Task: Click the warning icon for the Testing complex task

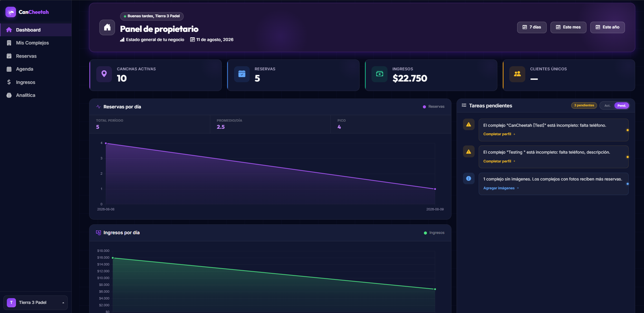Action: pyautogui.click(x=469, y=152)
